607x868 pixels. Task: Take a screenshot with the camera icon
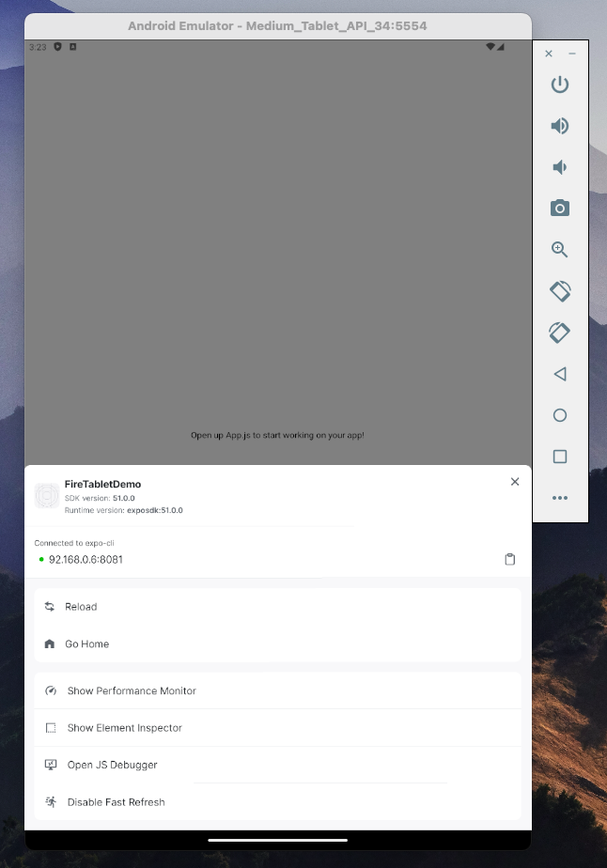(x=560, y=209)
